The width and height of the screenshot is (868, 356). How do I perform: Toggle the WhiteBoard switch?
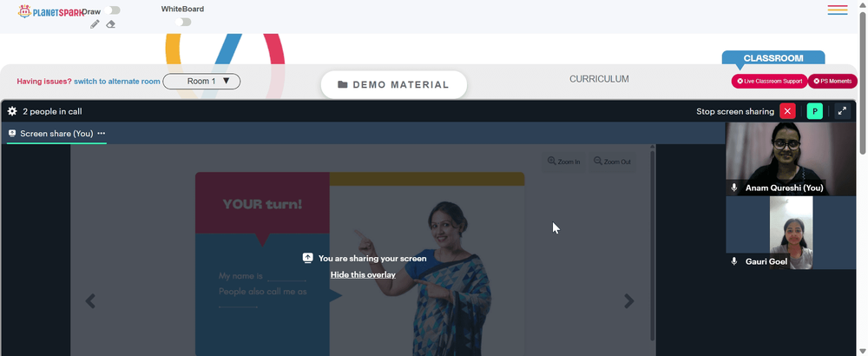coord(183,23)
